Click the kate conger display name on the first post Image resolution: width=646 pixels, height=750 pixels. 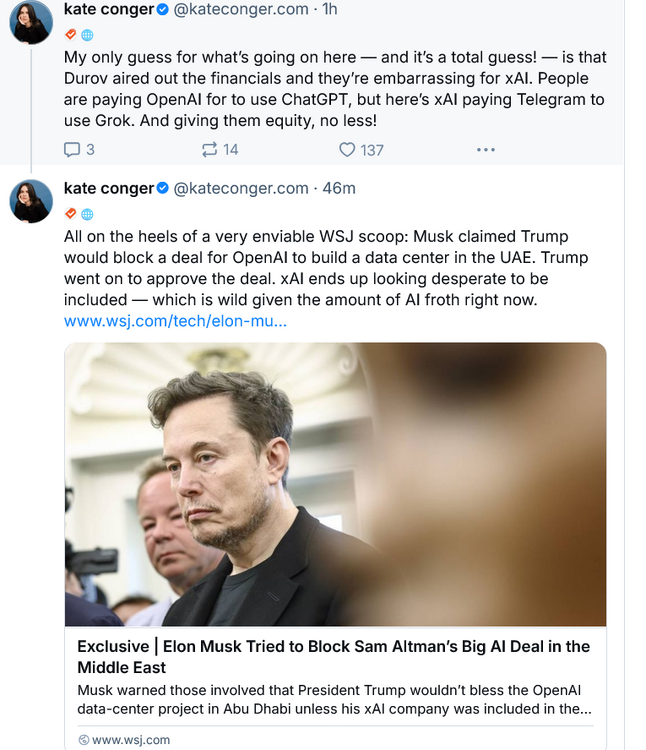pyautogui.click(x=108, y=8)
